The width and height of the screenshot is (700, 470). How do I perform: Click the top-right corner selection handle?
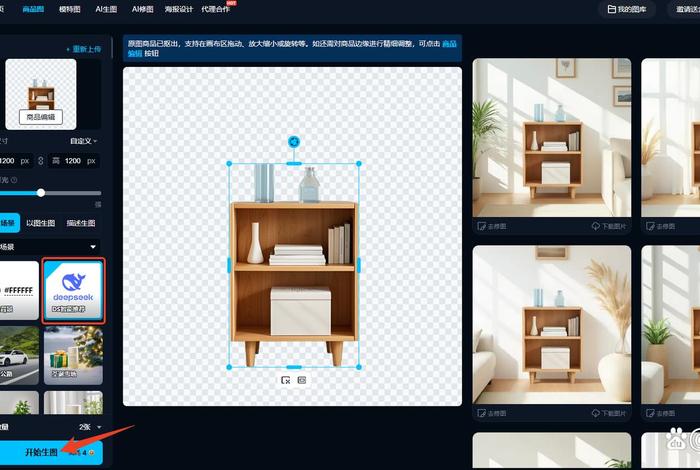(358, 164)
